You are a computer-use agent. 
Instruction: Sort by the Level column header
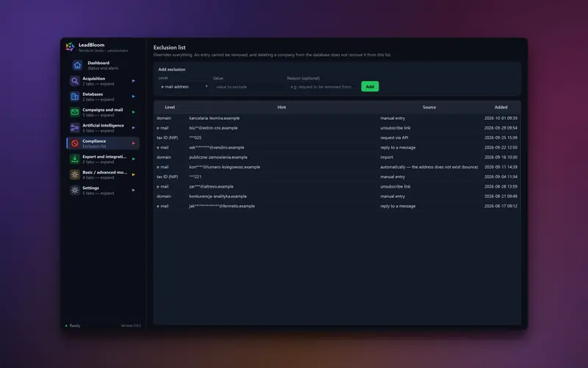170,107
